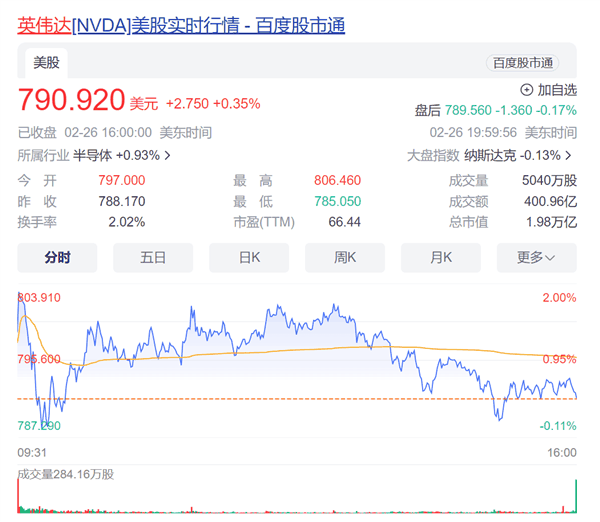The height and width of the screenshot is (522, 600).
Task: Click the 成交量 value 5040万股
Action: tap(549, 180)
